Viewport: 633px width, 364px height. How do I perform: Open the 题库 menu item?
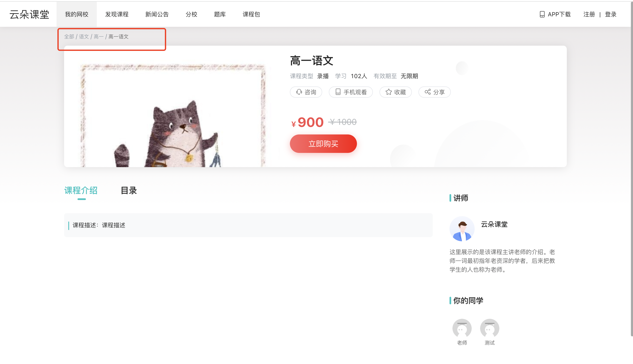coord(220,14)
